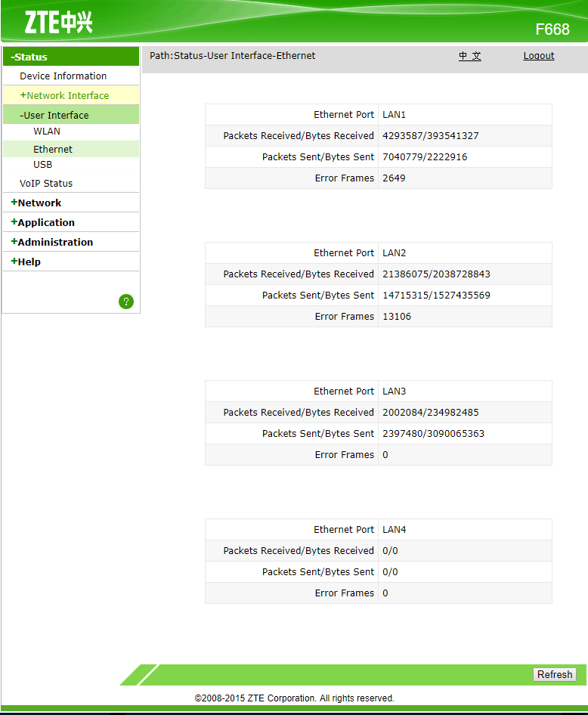Select LAN3 received value 2002084/234982485
The width and height of the screenshot is (588, 715).
point(431,412)
